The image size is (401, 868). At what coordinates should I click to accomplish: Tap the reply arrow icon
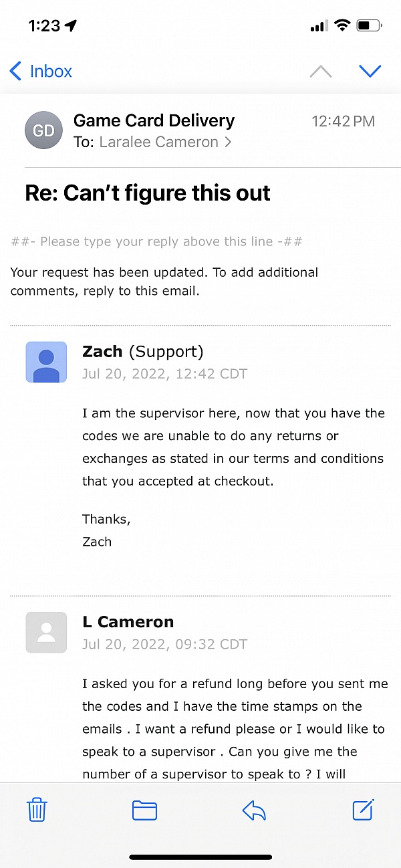point(254,810)
